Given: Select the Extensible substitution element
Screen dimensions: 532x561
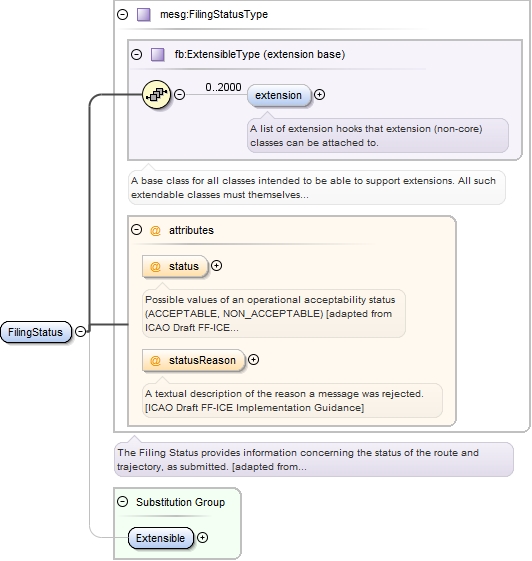Looking at the screenshot, I should [161, 538].
